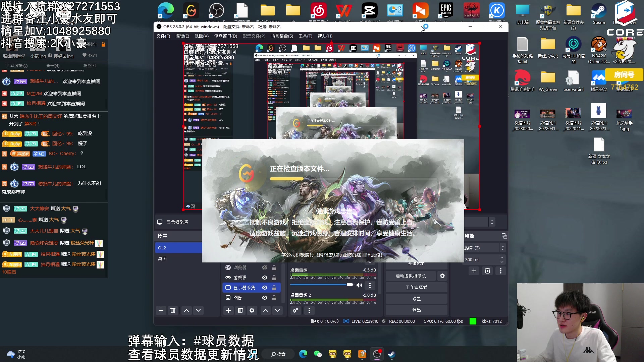Screen dimensions: 644x362
Task: Click 工作室模式 button
Action: [417, 287]
